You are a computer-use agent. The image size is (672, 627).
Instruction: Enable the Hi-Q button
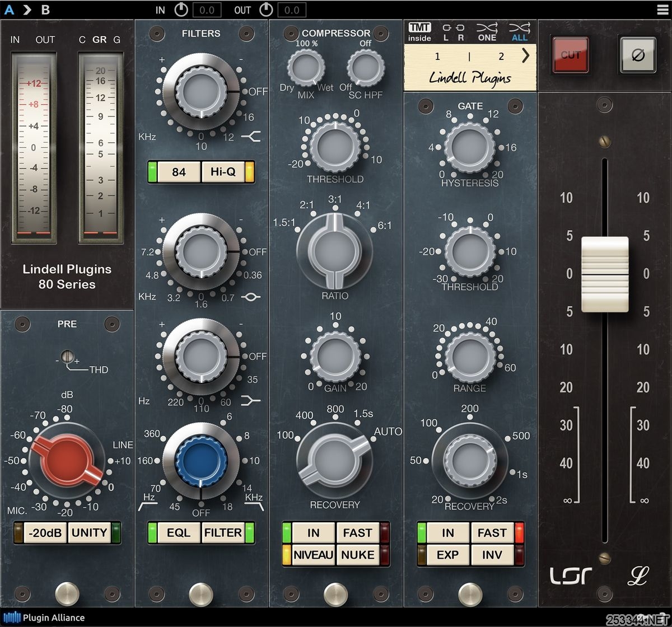point(223,172)
